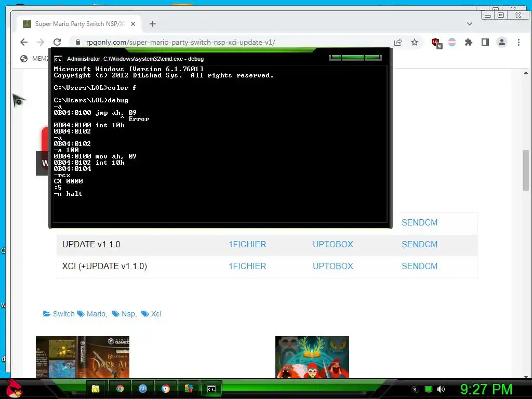Open the Mario tag link
The image size is (532, 399).
click(96, 314)
